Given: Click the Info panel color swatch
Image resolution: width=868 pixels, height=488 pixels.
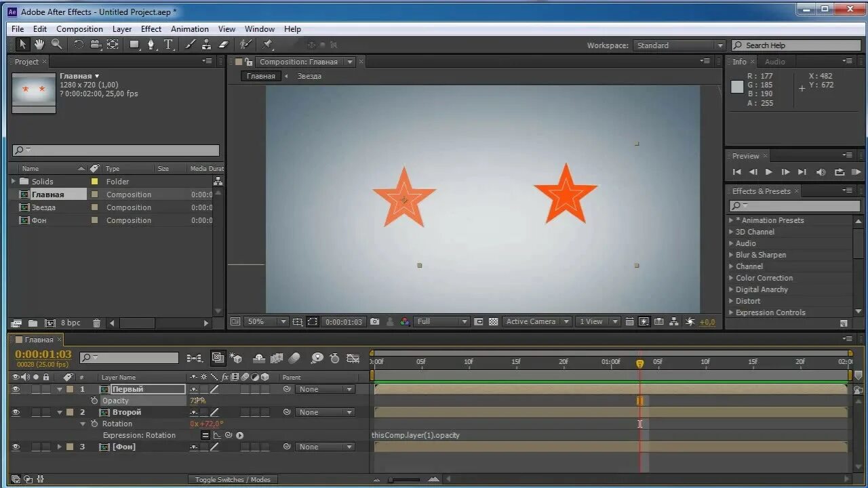Looking at the screenshot, I should coord(737,87).
